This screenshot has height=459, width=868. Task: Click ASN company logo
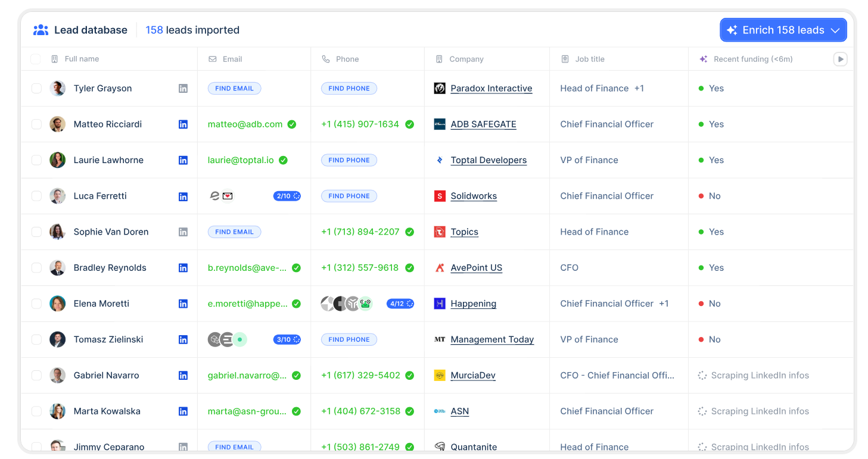click(x=440, y=411)
